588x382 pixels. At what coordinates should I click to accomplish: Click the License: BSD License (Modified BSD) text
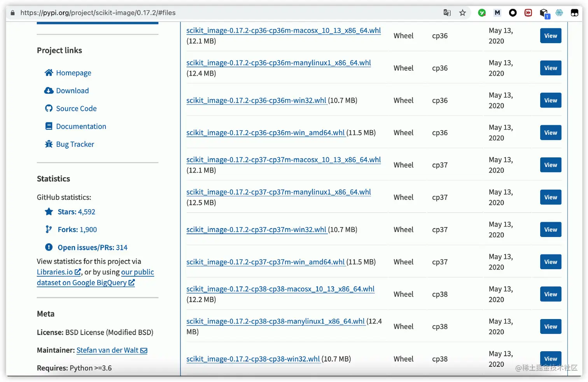point(95,332)
